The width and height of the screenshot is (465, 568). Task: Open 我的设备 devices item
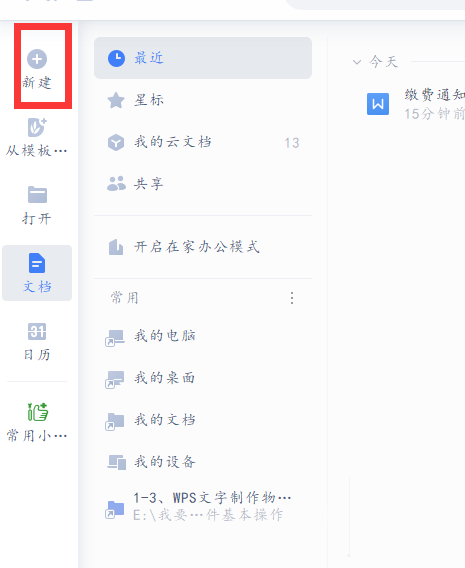tap(203, 462)
